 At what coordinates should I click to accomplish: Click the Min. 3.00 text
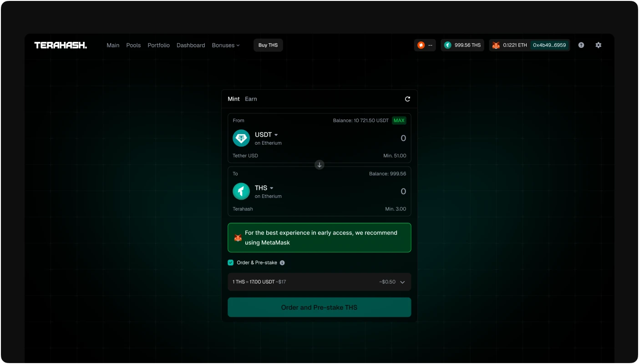tap(396, 209)
